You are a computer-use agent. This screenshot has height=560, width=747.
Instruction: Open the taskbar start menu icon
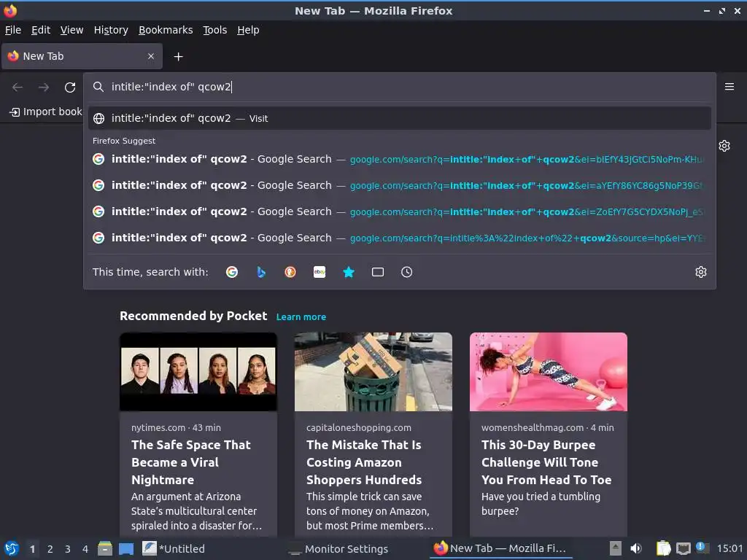click(x=12, y=548)
